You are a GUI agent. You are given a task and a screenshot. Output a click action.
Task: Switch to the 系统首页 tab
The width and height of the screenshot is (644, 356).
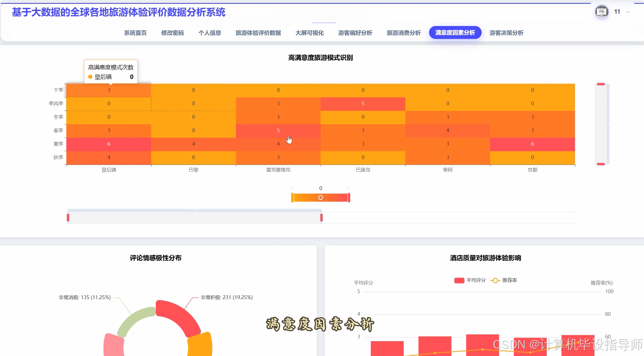(135, 33)
